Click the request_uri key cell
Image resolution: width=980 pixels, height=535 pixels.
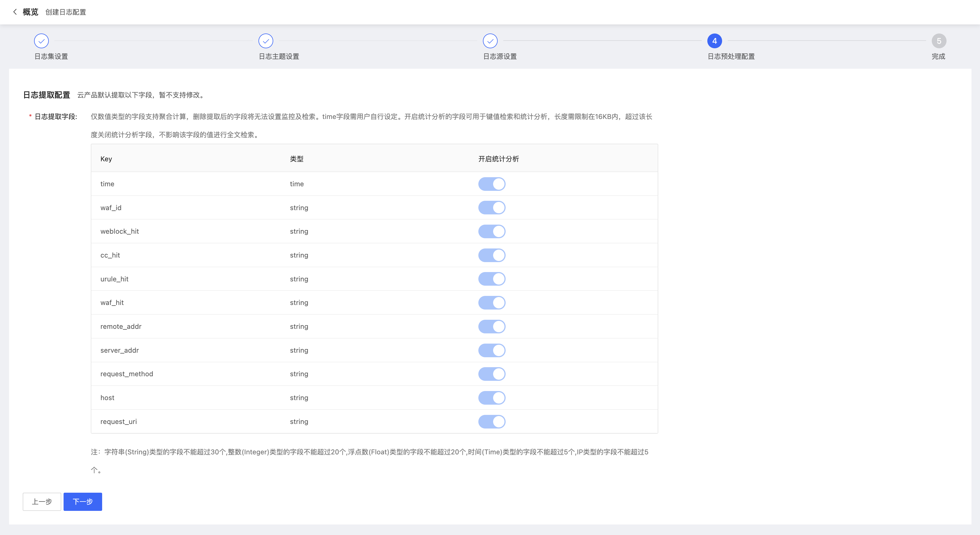118,421
